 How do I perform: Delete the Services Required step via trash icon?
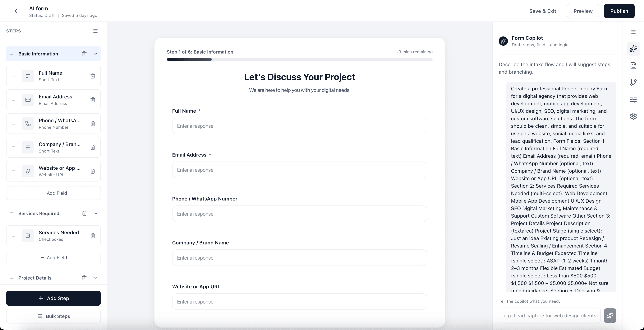coord(84,213)
